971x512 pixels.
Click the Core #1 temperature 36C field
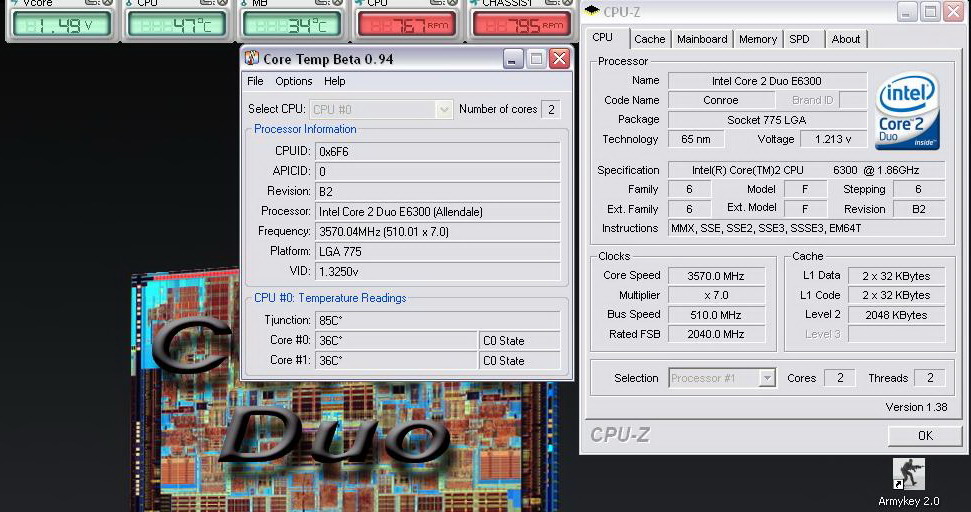click(x=396, y=360)
